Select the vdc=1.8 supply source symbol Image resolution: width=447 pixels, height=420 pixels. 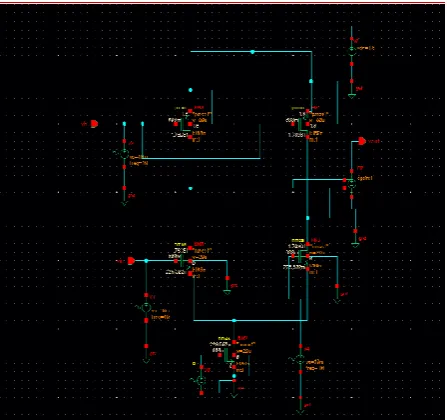(352, 51)
